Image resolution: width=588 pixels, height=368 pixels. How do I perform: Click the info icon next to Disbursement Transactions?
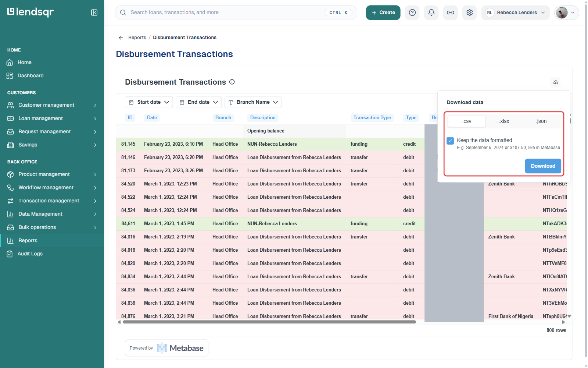click(x=232, y=82)
